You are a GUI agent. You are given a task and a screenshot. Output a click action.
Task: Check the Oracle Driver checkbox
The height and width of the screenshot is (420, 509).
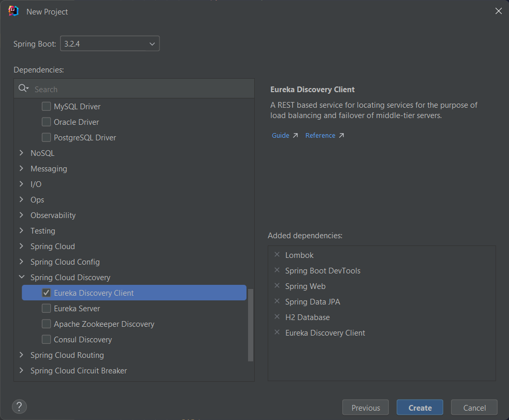tap(47, 122)
